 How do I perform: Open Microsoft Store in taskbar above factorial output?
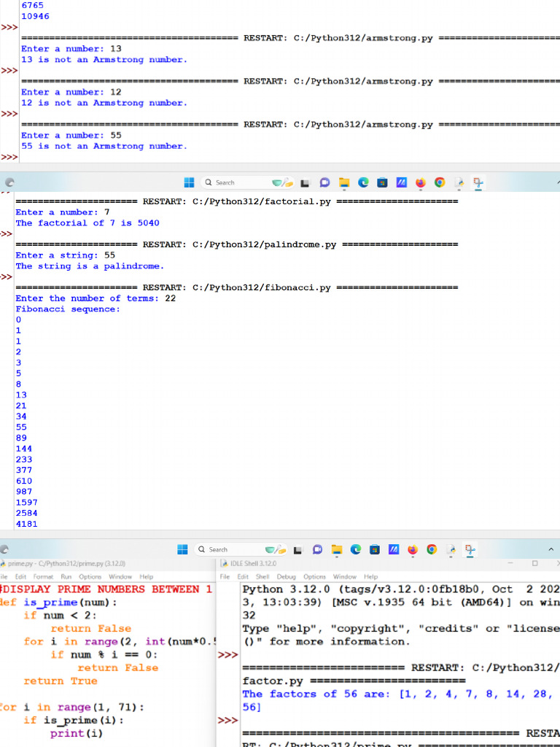coord(381,182)
